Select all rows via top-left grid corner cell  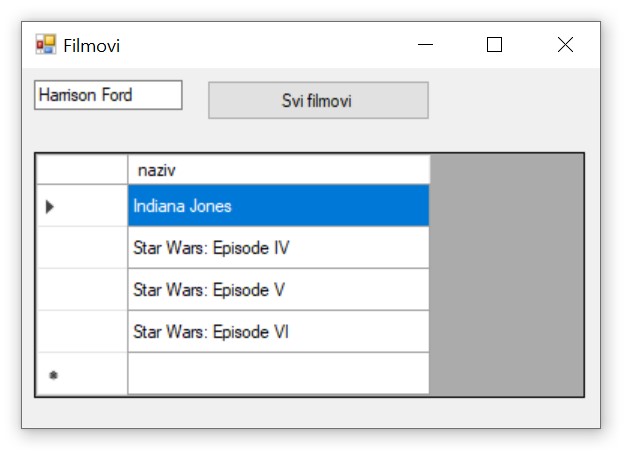[82, 170]
